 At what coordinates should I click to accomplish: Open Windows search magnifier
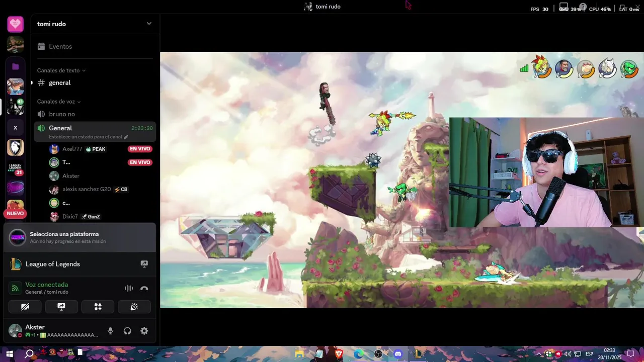click(29, 354)
